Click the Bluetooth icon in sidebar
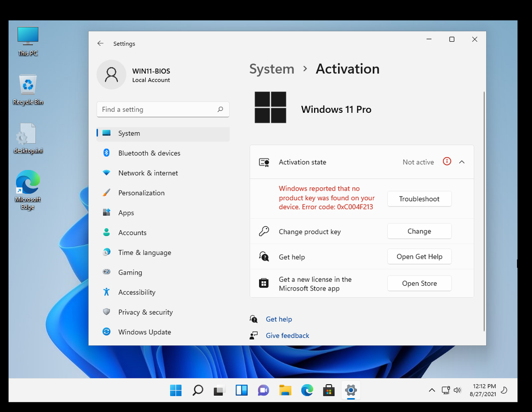The width and height of the screenshot is (532, 412). [106, 153]
